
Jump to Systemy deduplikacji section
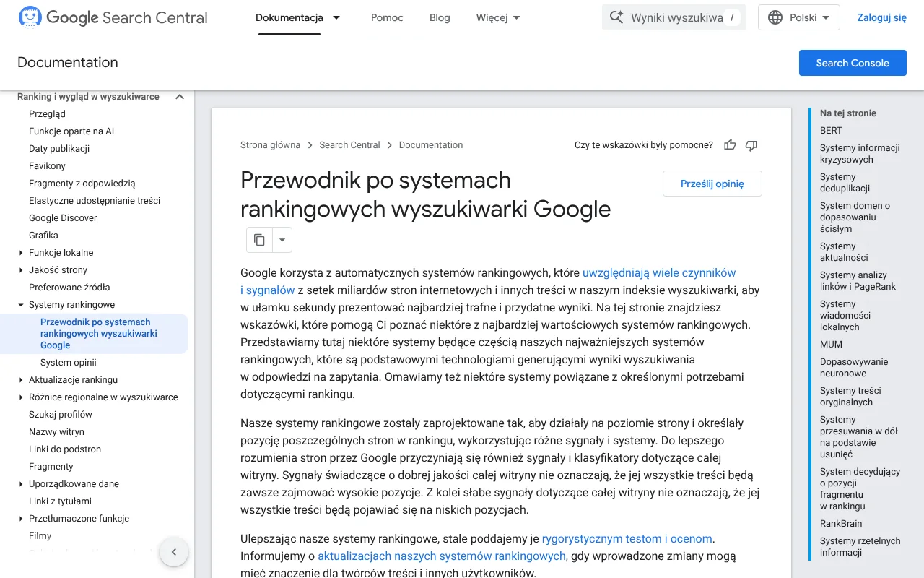point(845,183)
